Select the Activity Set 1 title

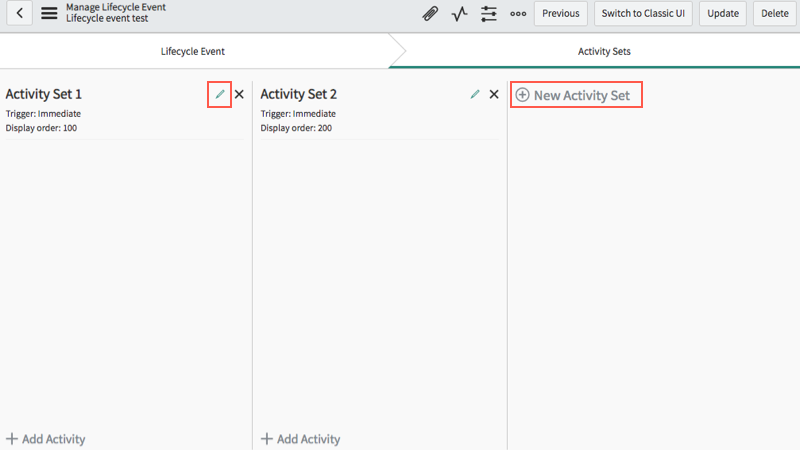43,94
